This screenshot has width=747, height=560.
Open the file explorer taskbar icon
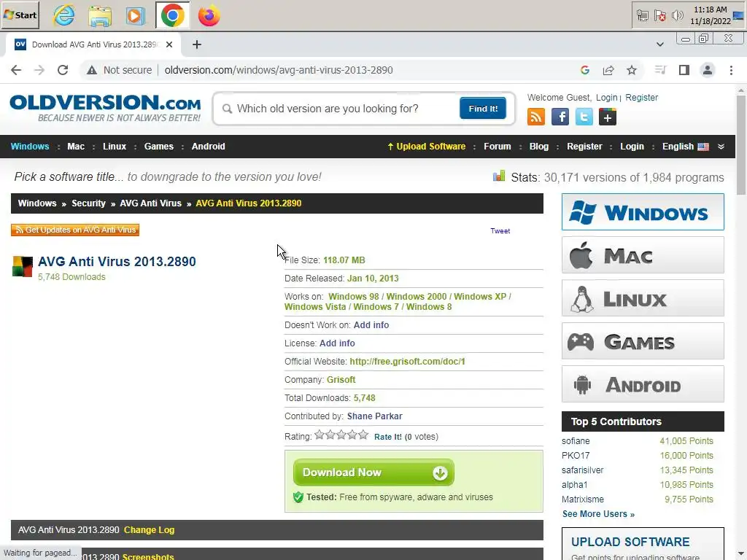pos(100,16)
